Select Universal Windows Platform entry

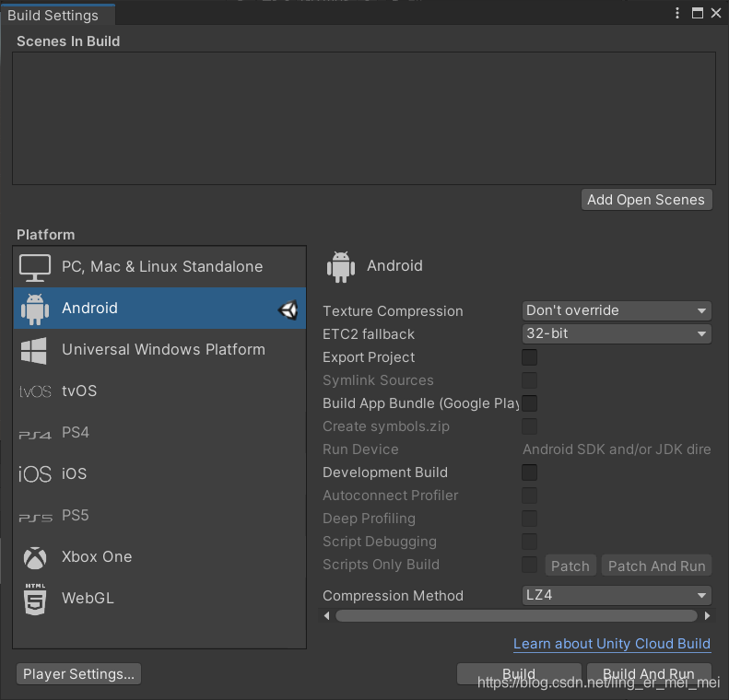(159, 350)
